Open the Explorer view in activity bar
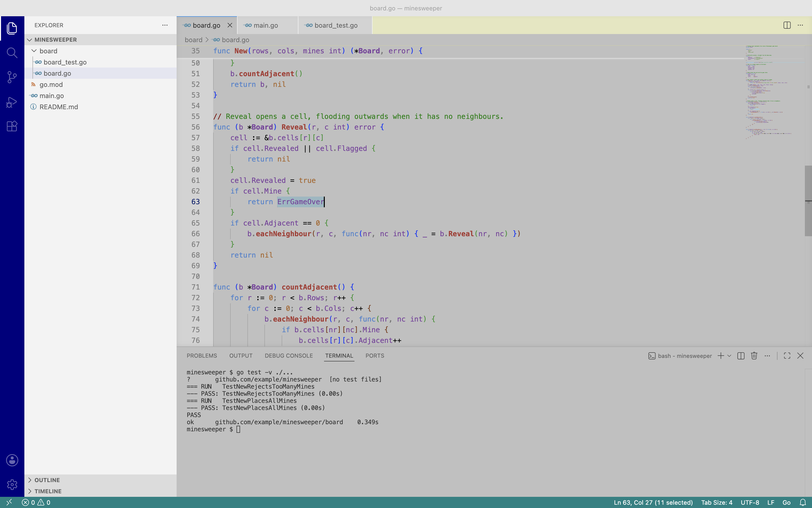Screen dimensions: 812x508 12,28
